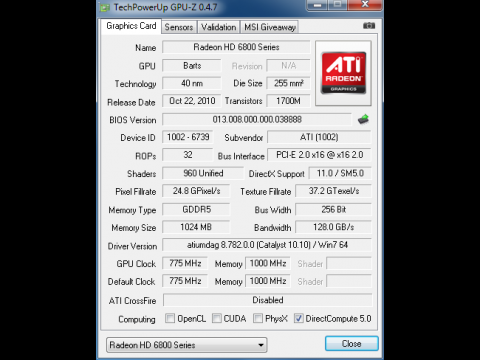Viewport: 480px width, 360px height.
Task: Click the Close button
Action: 352,343
